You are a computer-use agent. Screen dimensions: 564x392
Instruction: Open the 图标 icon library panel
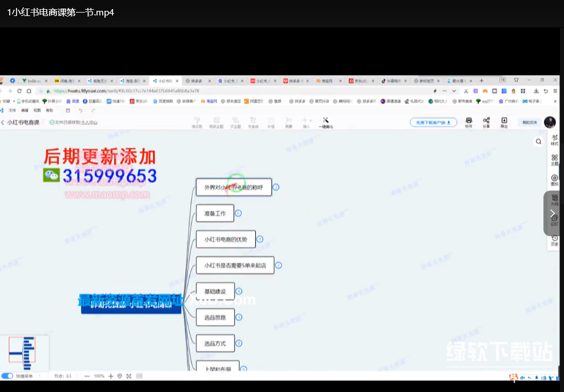point(554,180)
